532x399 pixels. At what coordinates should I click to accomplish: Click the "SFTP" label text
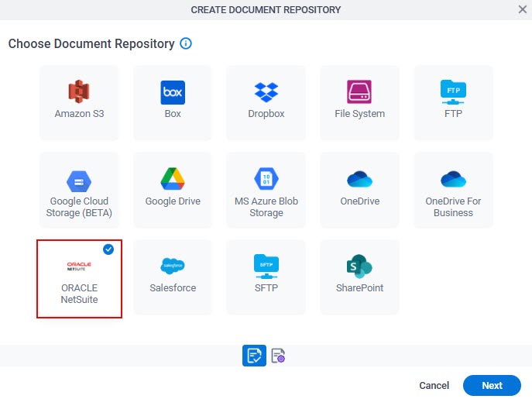point(266,288)
